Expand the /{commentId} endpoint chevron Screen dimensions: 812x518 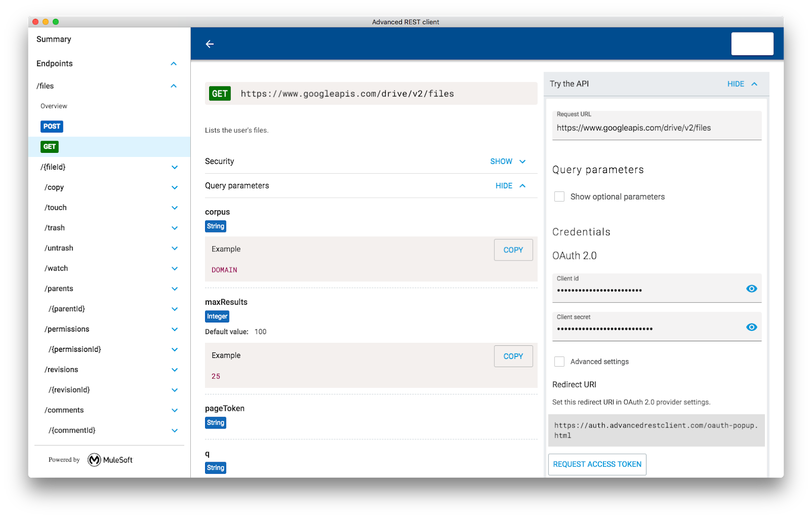[175, 431]
